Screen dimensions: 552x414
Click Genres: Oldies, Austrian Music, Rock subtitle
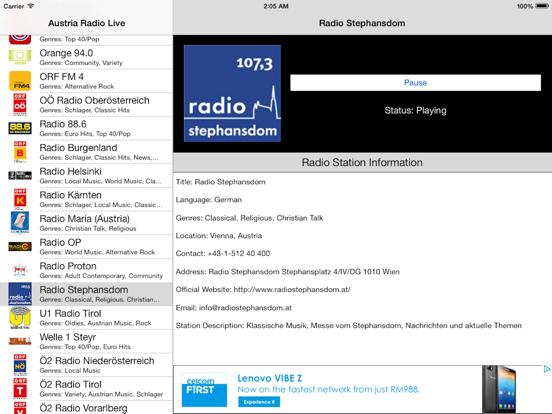point(95,323)
